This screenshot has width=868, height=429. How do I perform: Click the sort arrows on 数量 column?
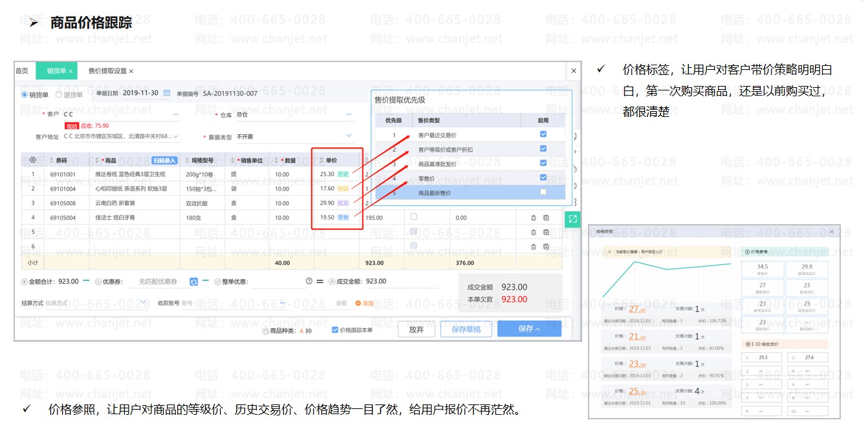[276, 160]
